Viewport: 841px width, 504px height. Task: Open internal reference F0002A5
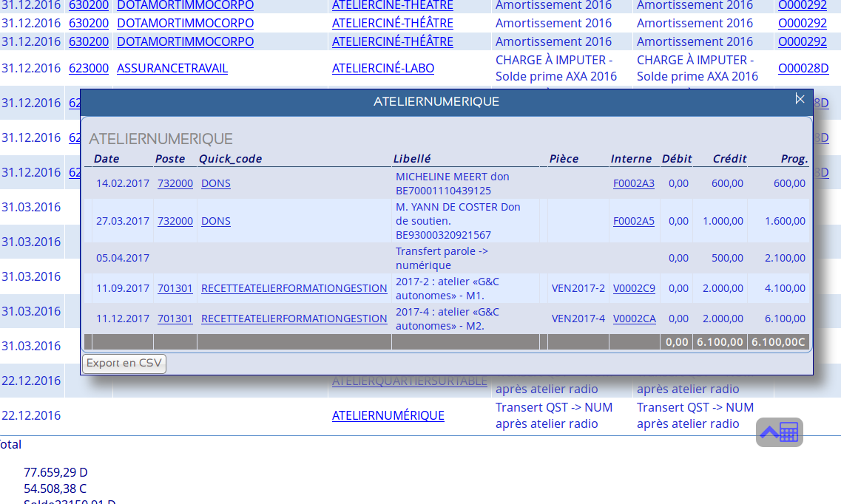tap(633, 221)
